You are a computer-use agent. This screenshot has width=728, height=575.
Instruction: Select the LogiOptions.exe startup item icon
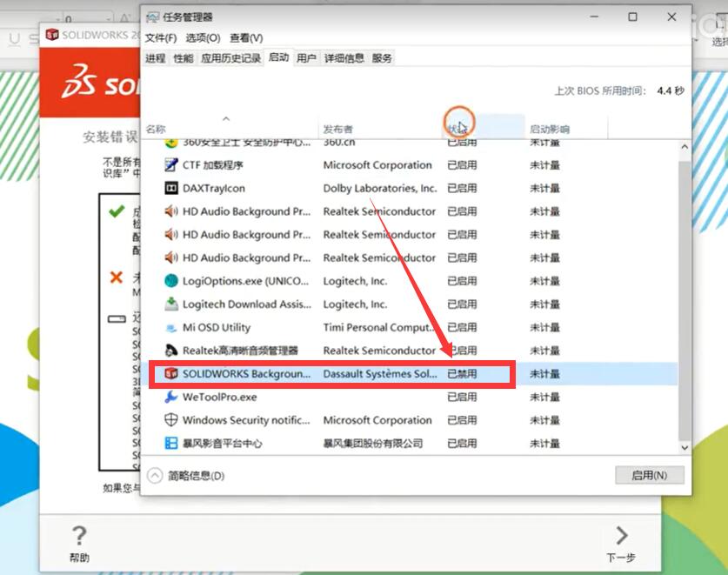[171, 281]
